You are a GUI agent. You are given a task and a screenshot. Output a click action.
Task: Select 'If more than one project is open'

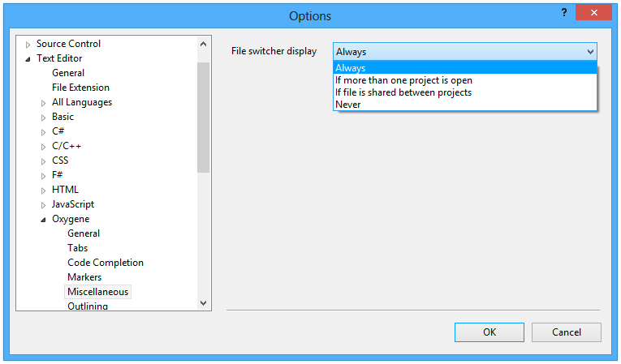(403, 80)
